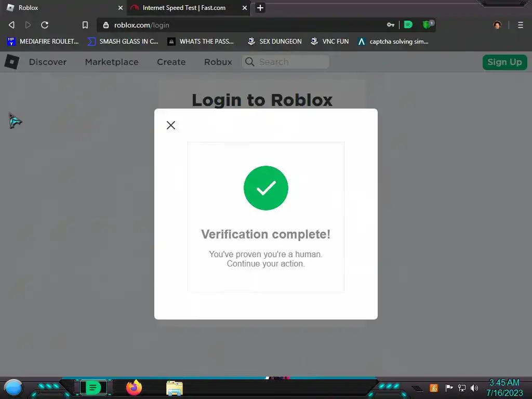
Task: Open SMASH GLASS IN C... bookmark
Action: coord(123,42)
